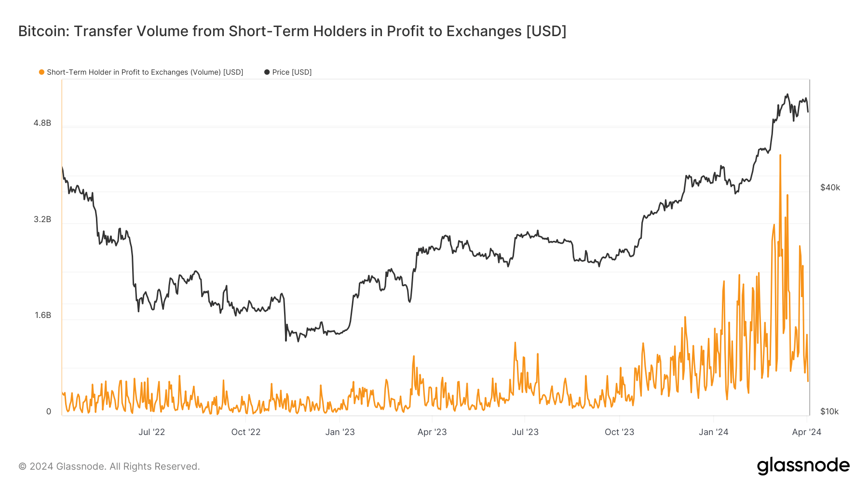868x488 pixels.
Task: Select the Jul '22 x-axis label
Action: (x=151, y=432)
